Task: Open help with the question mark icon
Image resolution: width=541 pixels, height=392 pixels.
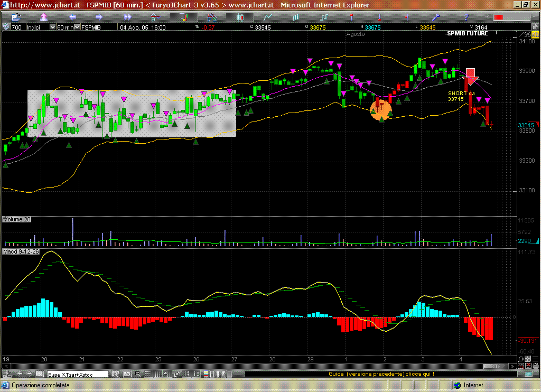Action: [467, 17]
